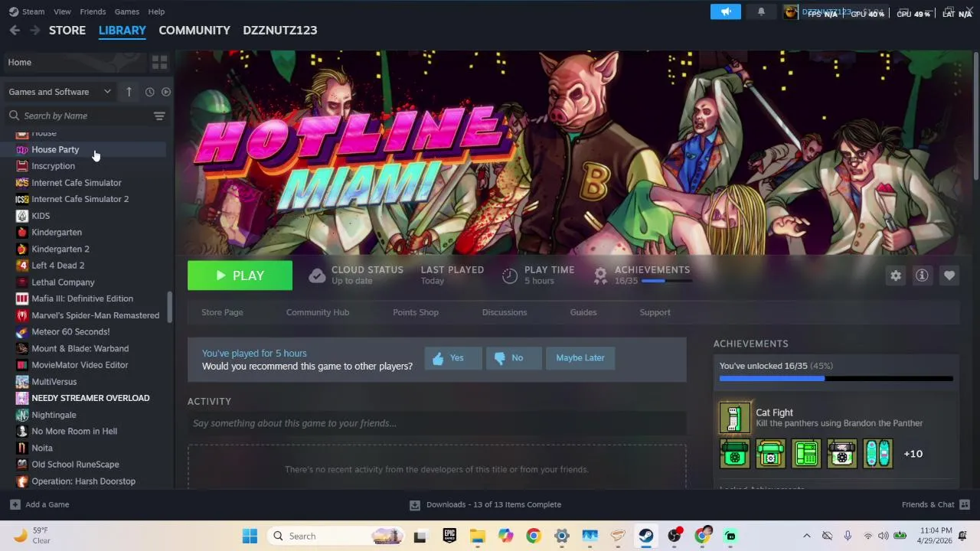Click the game list scrollbar
980x551 pixels.
tap(170, 308)
